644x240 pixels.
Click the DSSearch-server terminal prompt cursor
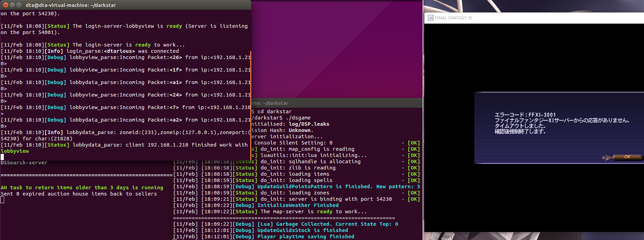tap(2, 200)
